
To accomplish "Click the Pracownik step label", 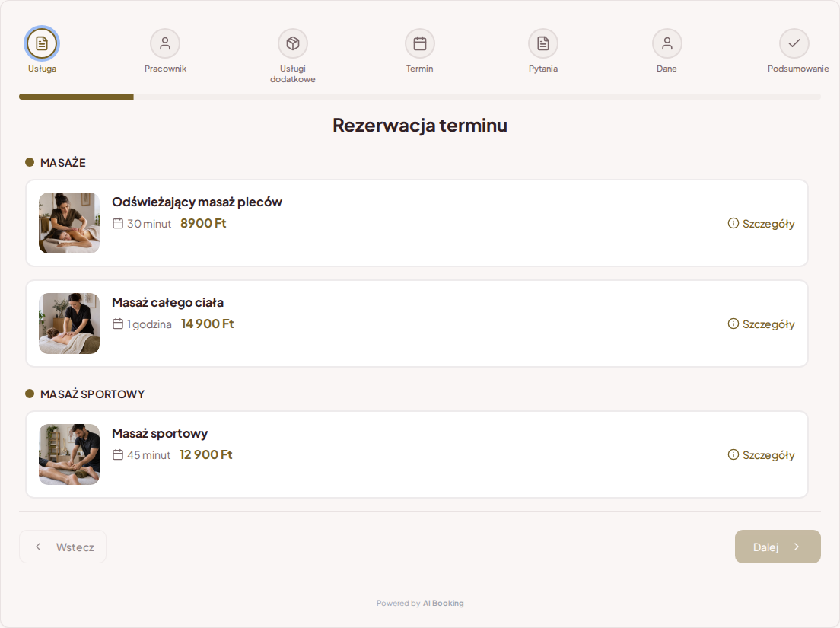I will click(x=165, y=69).
